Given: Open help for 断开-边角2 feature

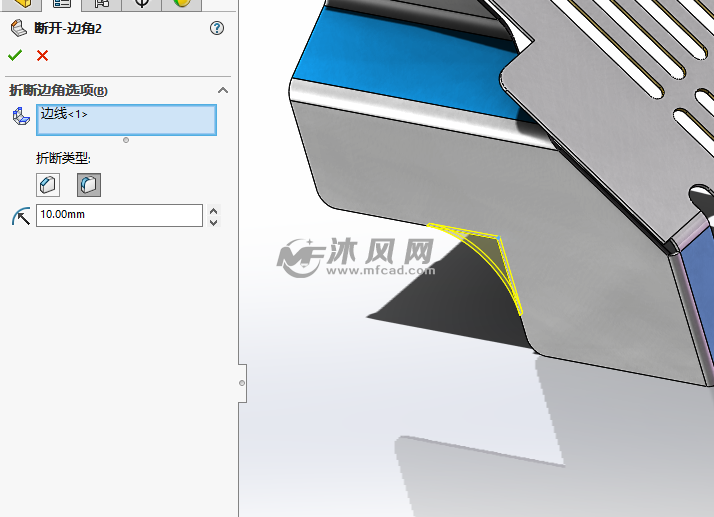Looking at the screenshot, I should 217,28.
